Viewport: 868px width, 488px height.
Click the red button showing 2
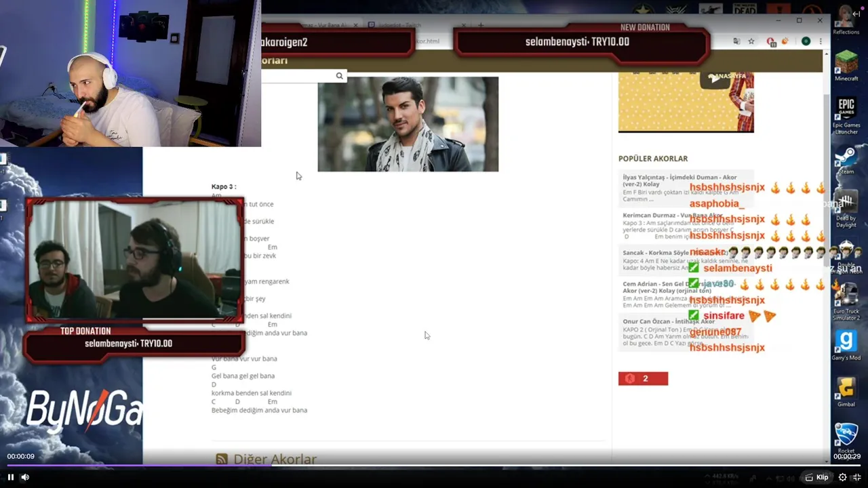point(643,379)
